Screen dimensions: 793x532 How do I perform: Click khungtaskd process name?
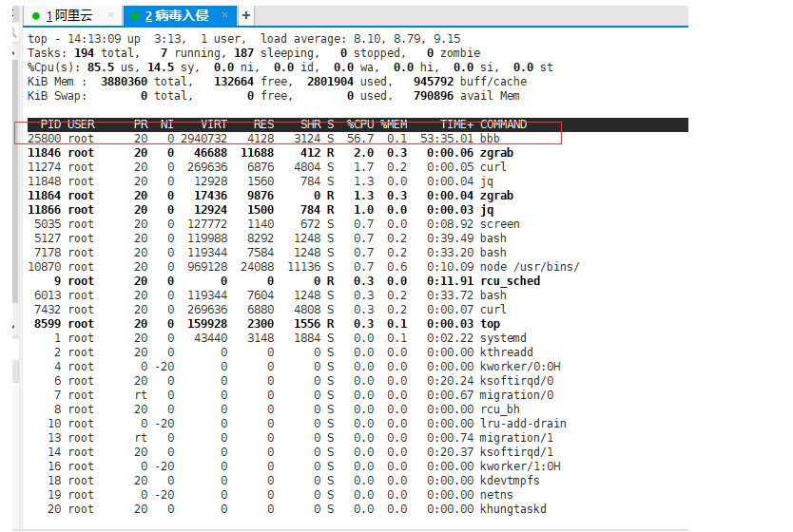(x=513, y=509)
